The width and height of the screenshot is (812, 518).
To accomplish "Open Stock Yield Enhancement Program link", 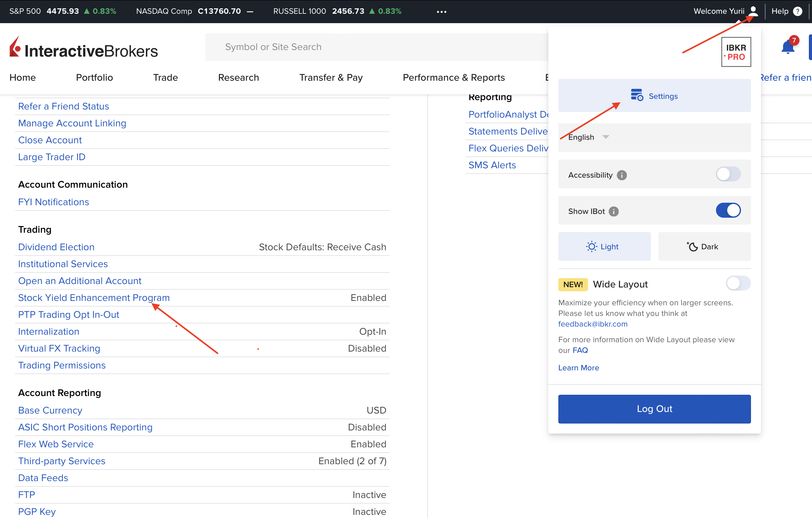I will tap(94, 298).
